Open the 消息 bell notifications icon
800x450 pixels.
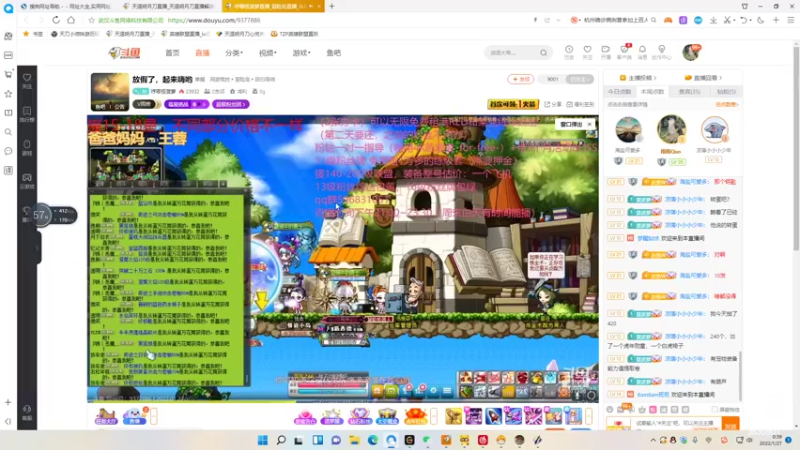coord(642,52)
